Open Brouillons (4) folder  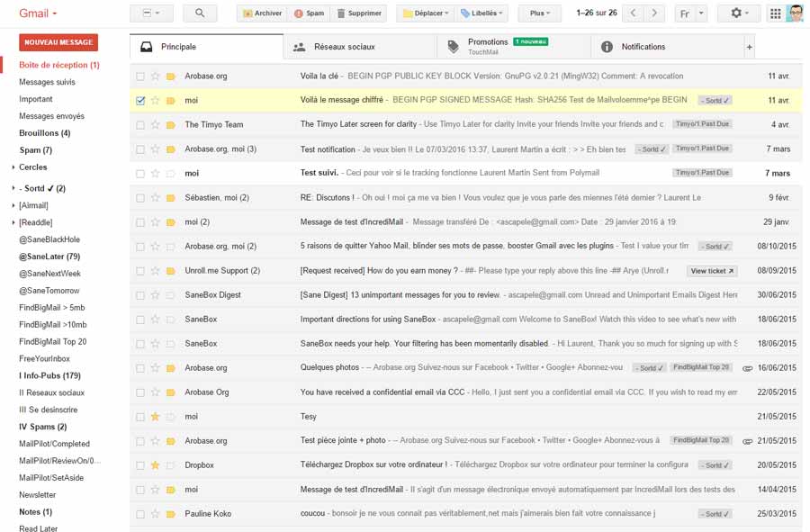click(44, 133)
